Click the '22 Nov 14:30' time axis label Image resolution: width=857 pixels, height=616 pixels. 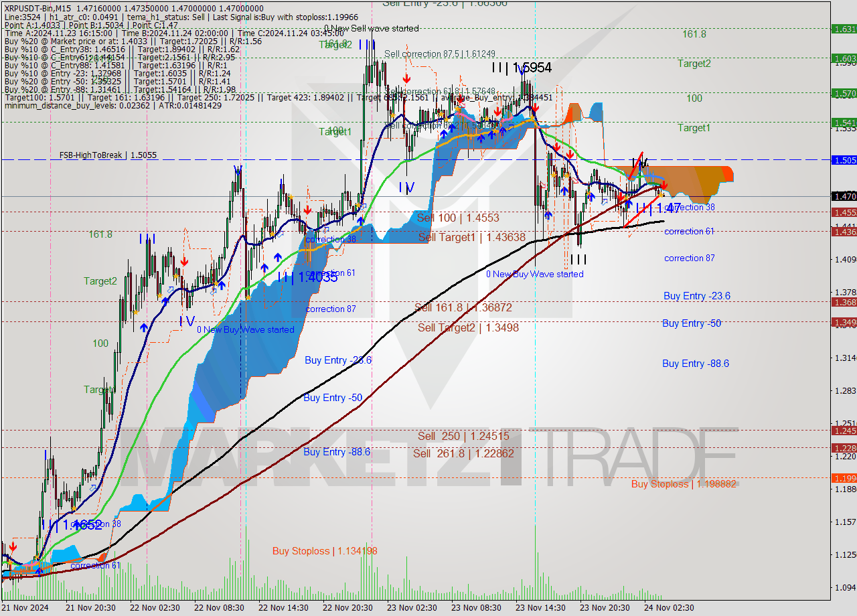pyautogui.click(x=283, y=607)
